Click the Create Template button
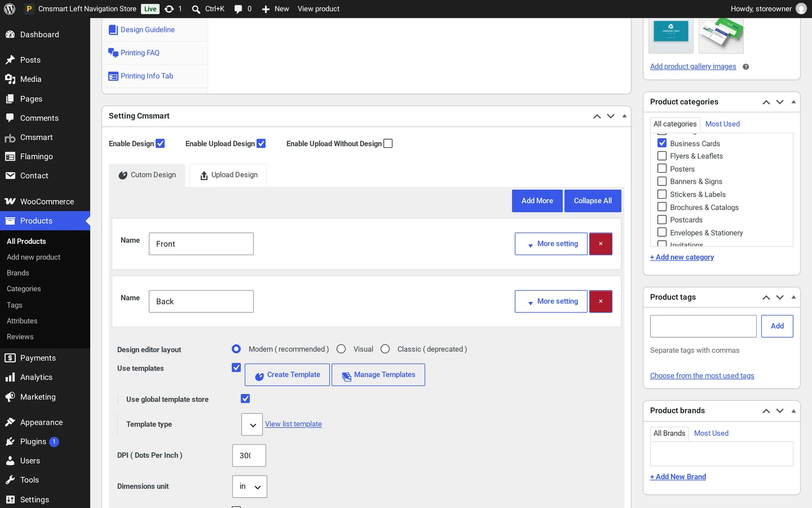 (x=287, y=375)
